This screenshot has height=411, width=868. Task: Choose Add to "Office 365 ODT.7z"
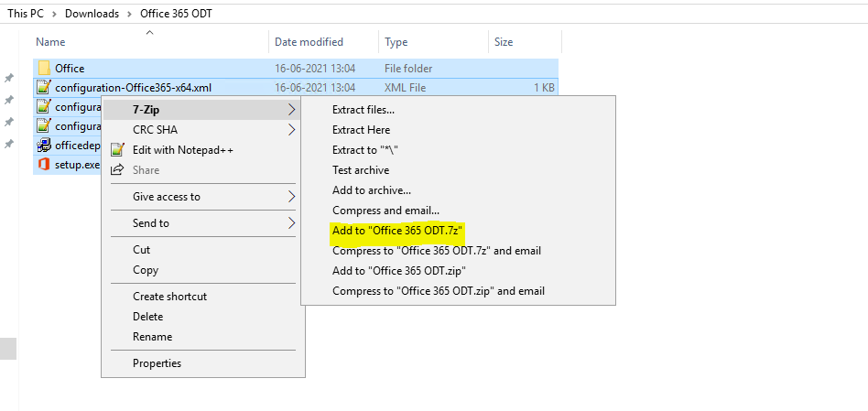[x=397, y=231]
